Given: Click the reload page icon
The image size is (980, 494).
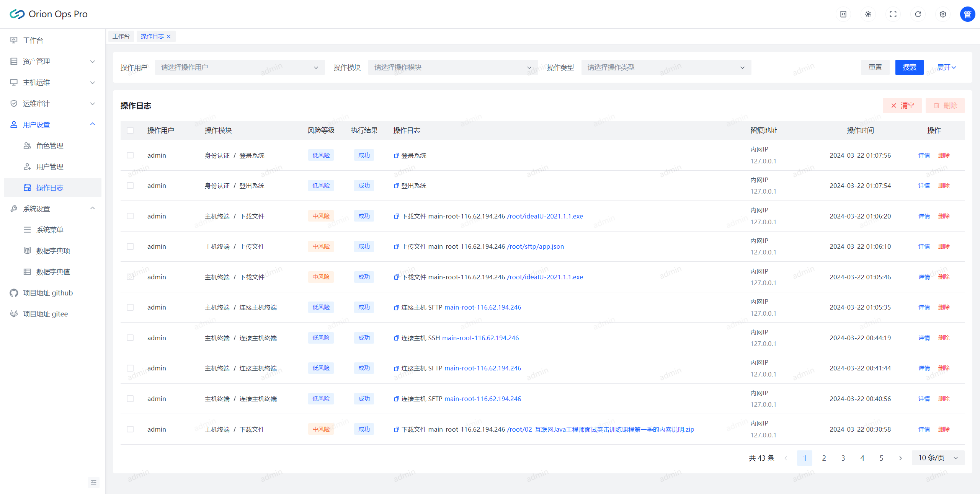Looking at the screenshot, I should (x=918, y=14).
